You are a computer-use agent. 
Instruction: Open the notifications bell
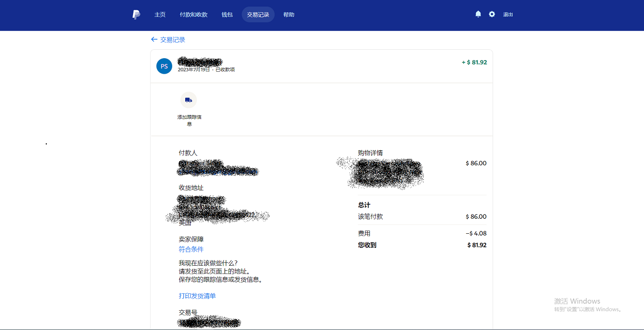pyautogui.click(x=478, y=14)
